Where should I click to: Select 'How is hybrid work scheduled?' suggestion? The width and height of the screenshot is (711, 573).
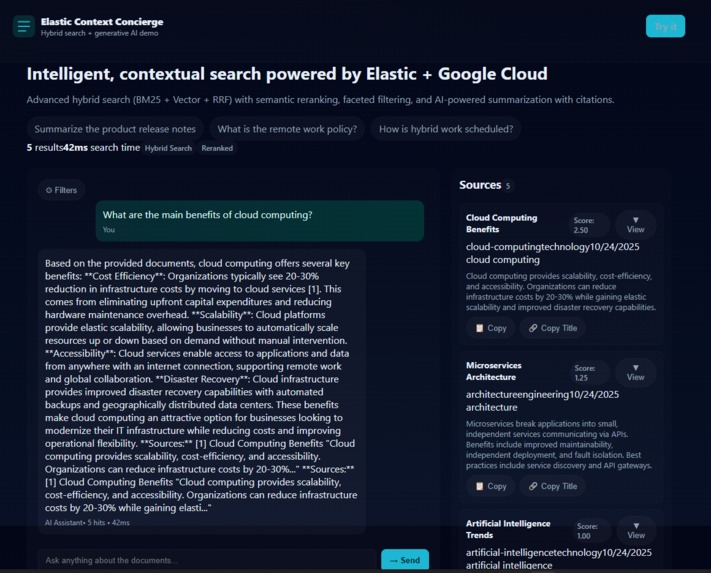tap(446, 129)
